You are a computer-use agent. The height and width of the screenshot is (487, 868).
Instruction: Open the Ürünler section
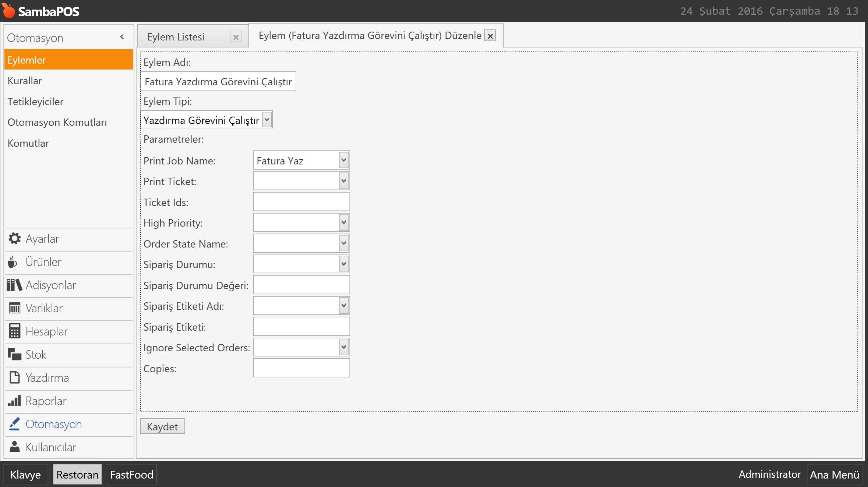[69, 262]
